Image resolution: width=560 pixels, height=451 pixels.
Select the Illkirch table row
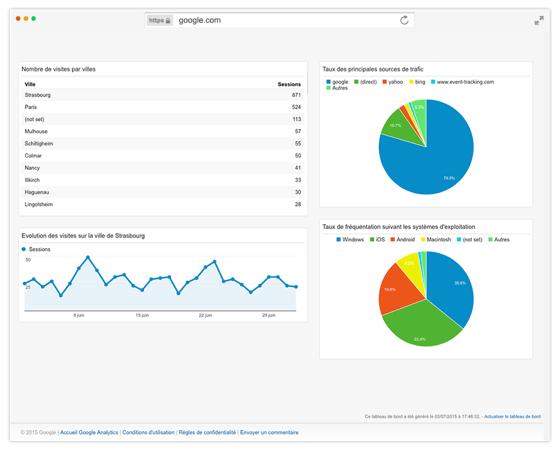click(x=163, y=180)
